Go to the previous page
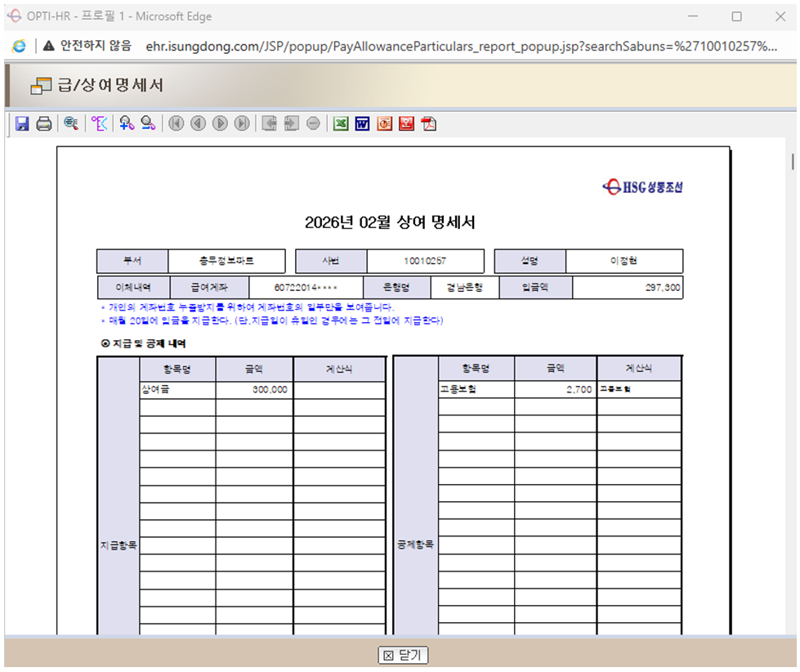The height and width of the screenshot is (672, 800). [x=198, y=123]
